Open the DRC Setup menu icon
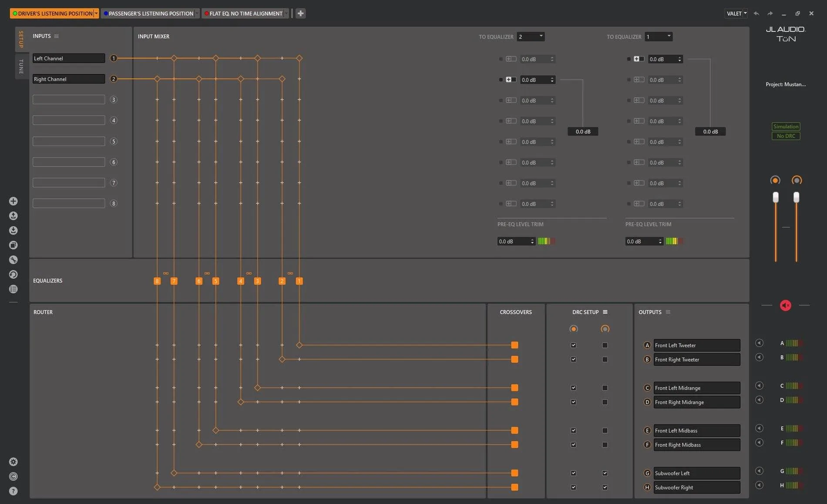 pos(605,312)
